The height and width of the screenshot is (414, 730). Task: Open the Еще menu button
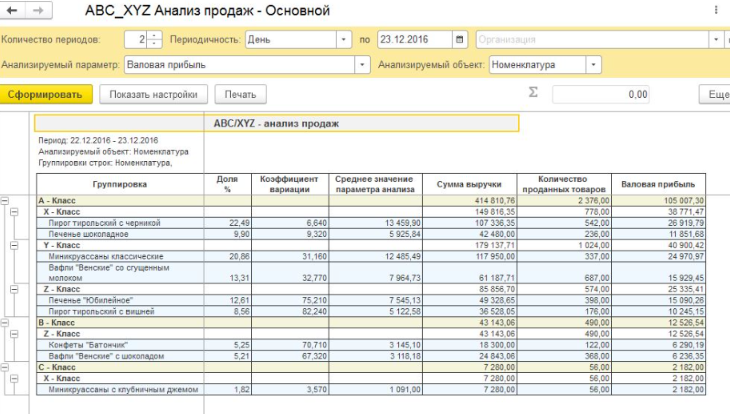click(x=718, y=94)
